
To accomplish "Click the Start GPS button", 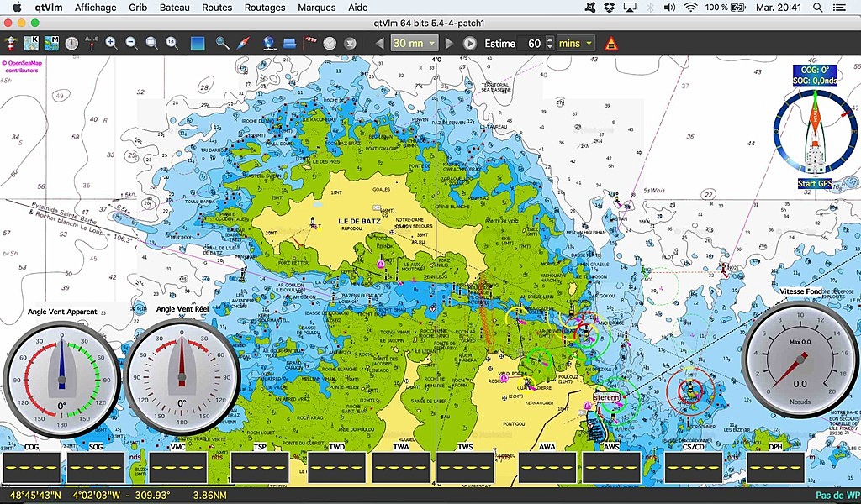I will (815, 184).
